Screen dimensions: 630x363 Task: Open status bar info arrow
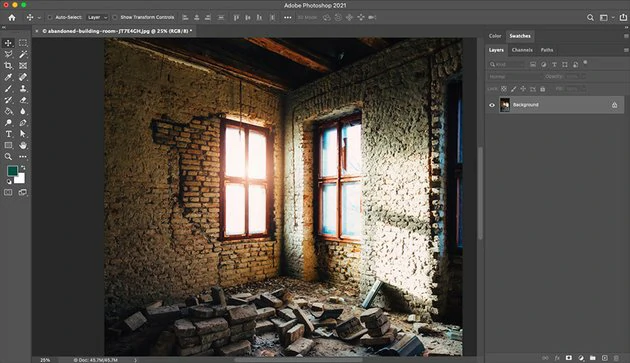(135, 360)
